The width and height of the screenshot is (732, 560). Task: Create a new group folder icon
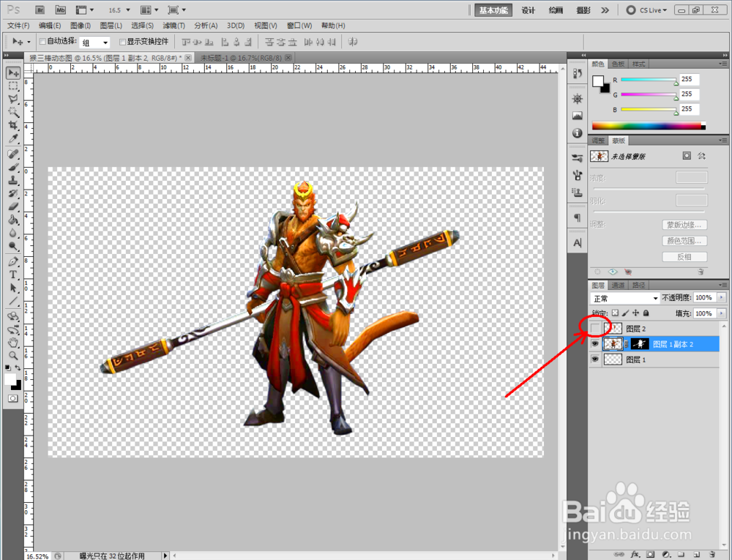coord(681,554)
